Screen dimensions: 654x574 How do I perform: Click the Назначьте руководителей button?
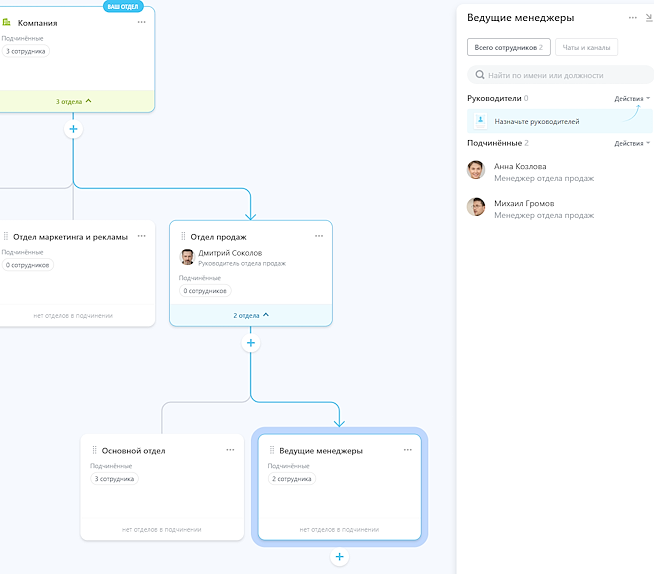[x=559, y=121]
